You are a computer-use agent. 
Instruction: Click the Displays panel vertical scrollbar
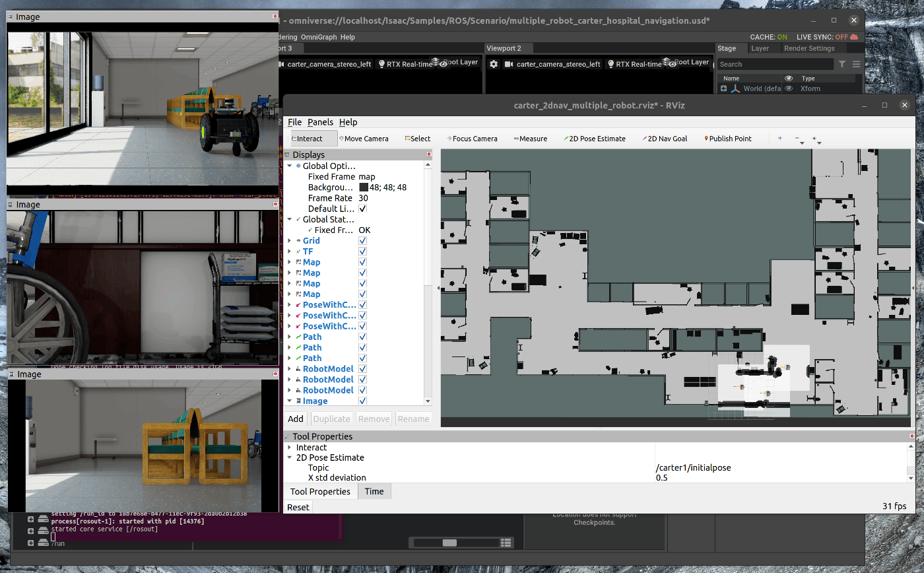pos(428,284)
